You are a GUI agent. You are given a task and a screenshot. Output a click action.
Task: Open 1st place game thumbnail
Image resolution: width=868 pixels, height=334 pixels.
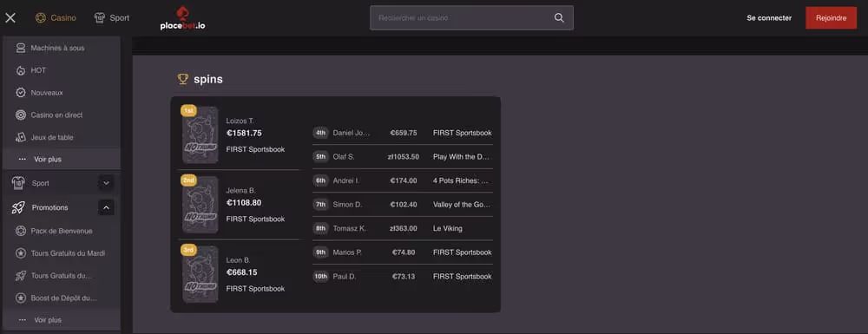(x=200, y=135)
